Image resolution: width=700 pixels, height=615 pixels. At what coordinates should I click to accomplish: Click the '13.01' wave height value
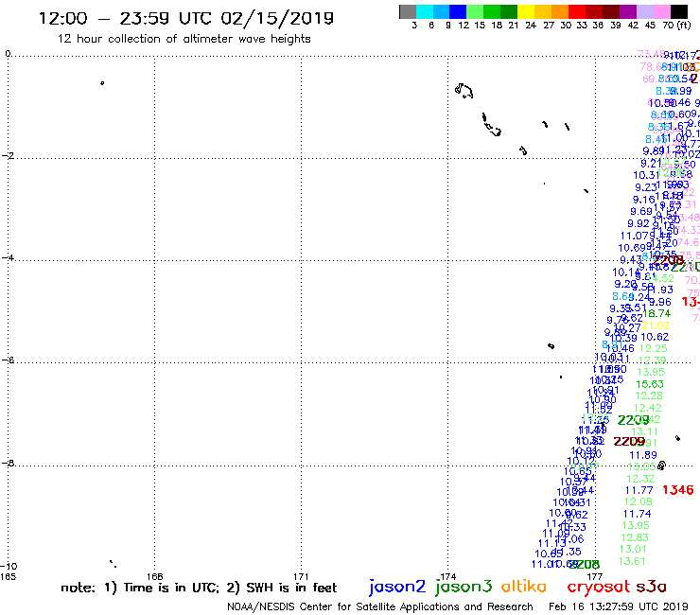click(633, 549)
